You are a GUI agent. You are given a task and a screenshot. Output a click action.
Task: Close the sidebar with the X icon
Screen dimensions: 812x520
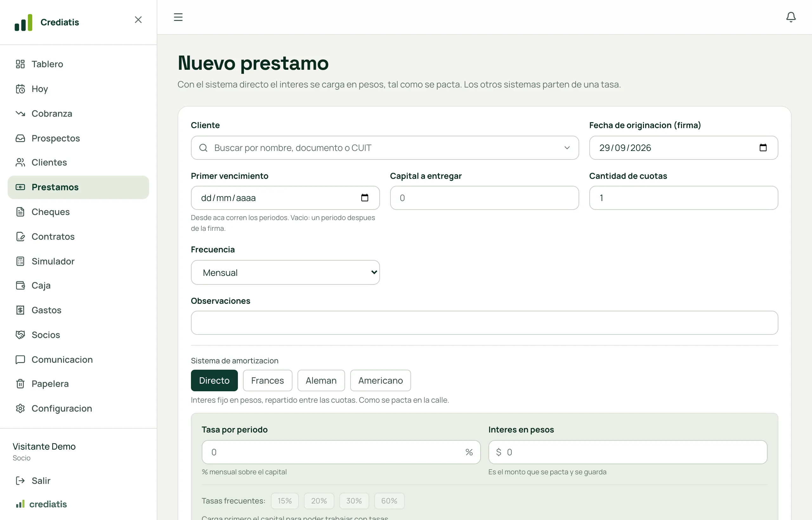tap(138, 20)
